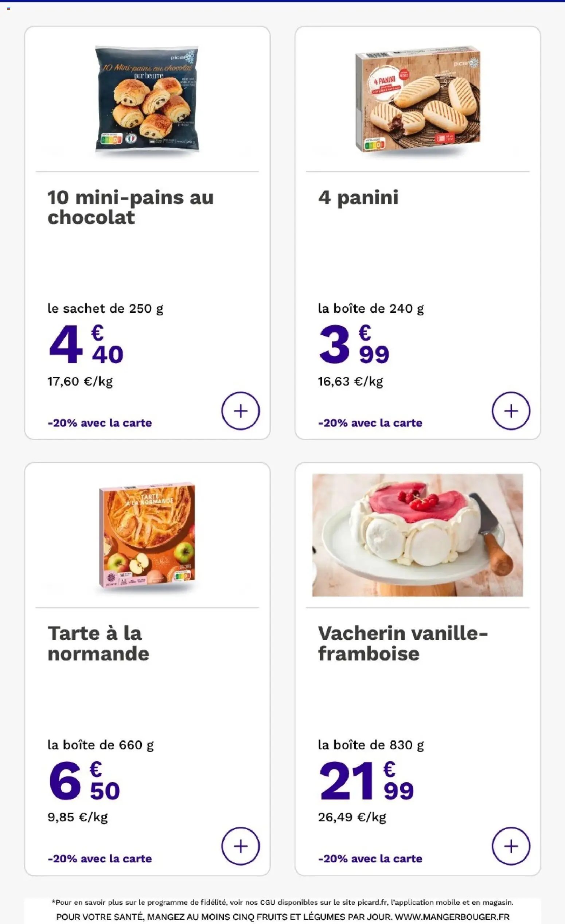This screenshot has width=565, height=924.
Task: Select the Tarte à la normande title
Action: click(x=98, y=643)
